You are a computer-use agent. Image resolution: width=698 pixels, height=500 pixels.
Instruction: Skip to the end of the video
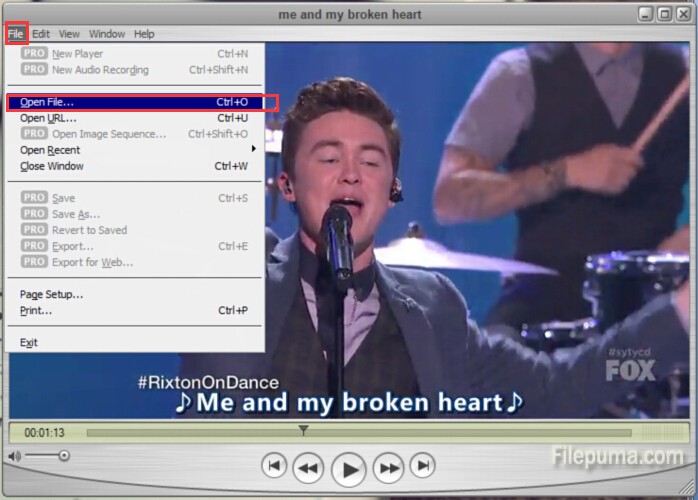[423, 466]
